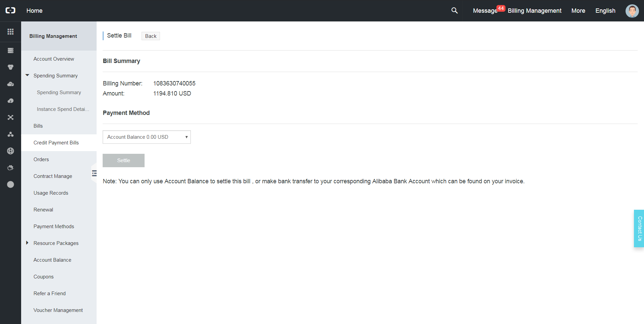
Task: Open the Spending Summary sub-item
Action: [59, 92]
